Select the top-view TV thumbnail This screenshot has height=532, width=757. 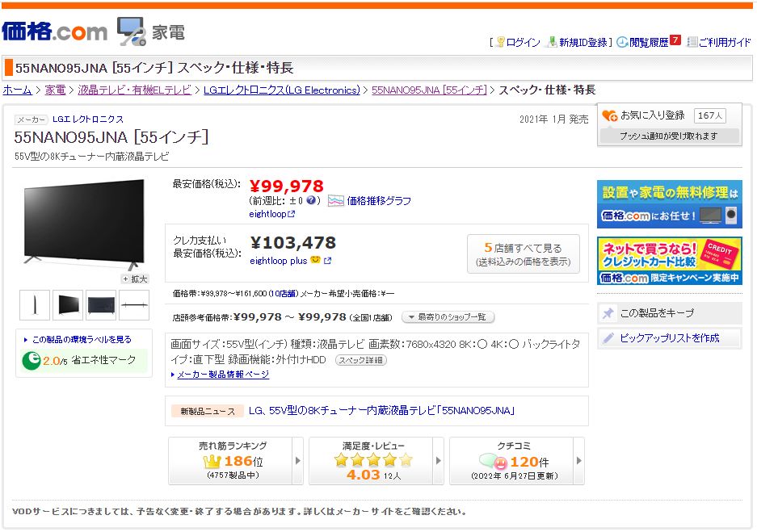tap(134, 305)
